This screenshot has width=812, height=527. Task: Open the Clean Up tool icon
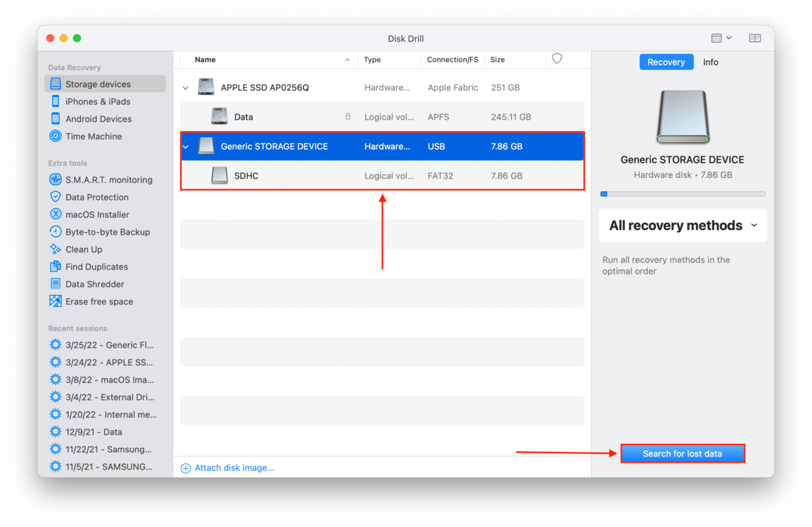(x=56, y=249)
